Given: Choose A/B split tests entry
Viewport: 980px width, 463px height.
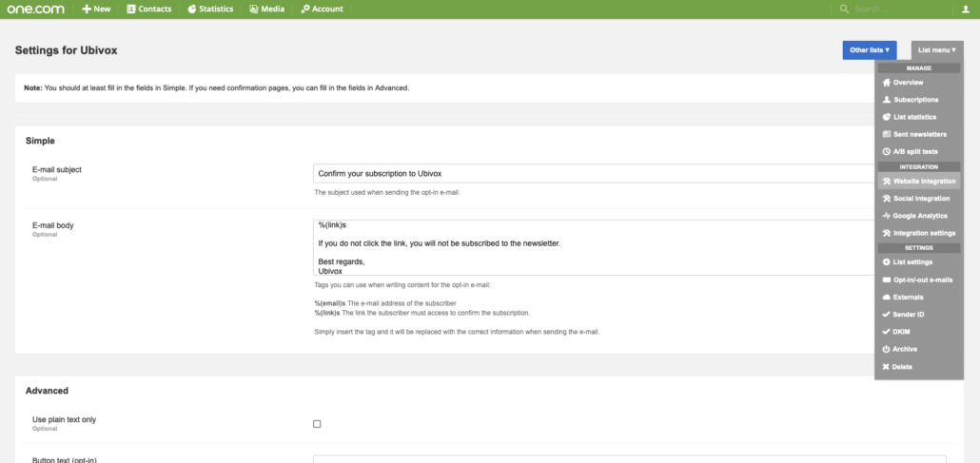Looking at the screenshot, I should point(919,152).
